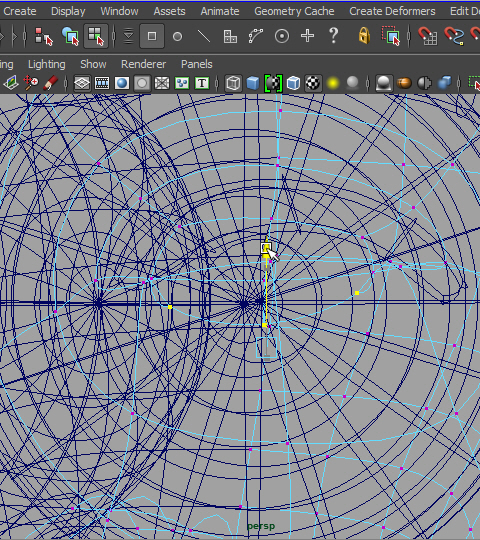Toggle the points selection mask square
The image size is (480, 540).
tap(152, 36)
